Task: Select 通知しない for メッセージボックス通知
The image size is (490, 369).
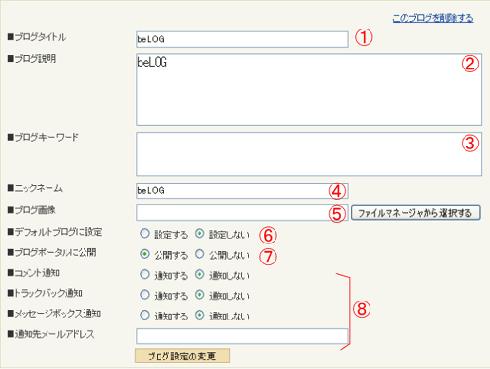Action: [200, 315]
